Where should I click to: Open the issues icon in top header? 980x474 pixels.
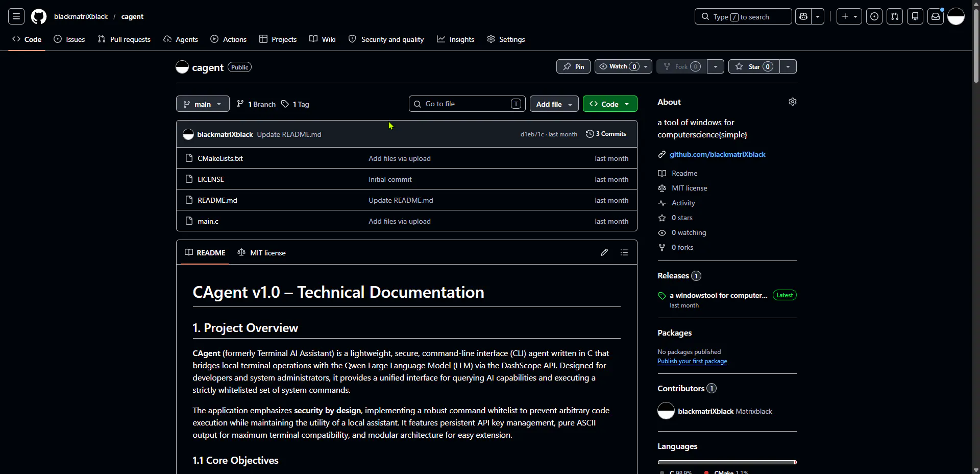click(874, 16)
